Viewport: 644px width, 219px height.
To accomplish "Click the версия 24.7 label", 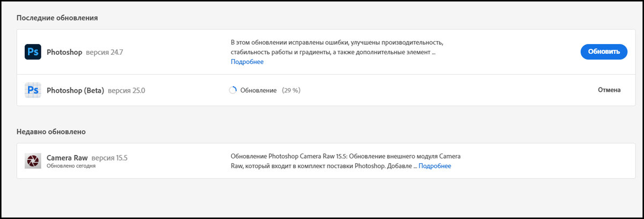I will tap(105, 53).
